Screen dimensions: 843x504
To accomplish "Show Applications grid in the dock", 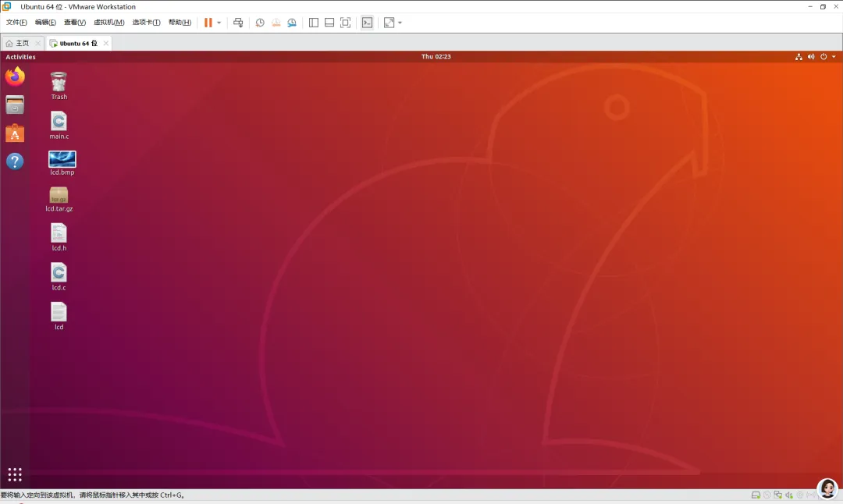I will (15, 474).
